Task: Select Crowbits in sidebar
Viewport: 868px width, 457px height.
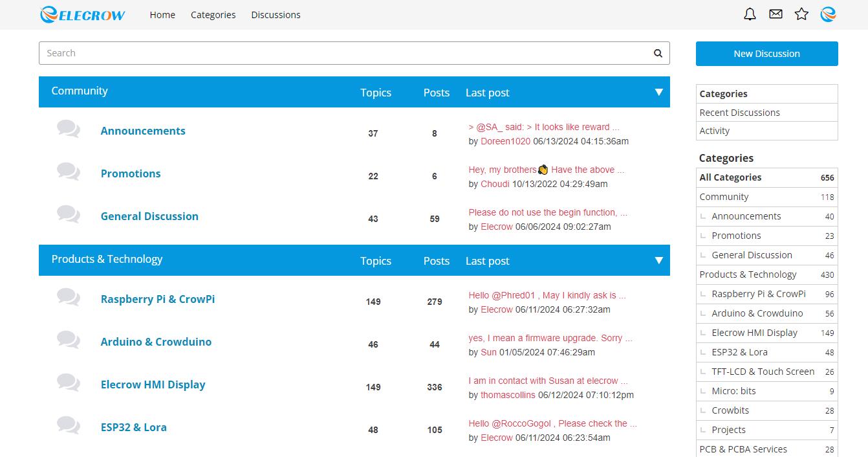Action: [767, 410]
